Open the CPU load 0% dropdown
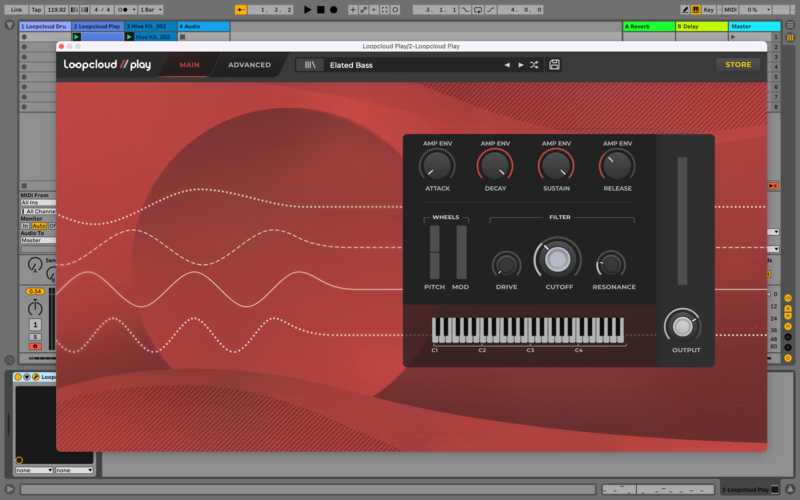This screenshot has height=500, width=800. point(756,10)
